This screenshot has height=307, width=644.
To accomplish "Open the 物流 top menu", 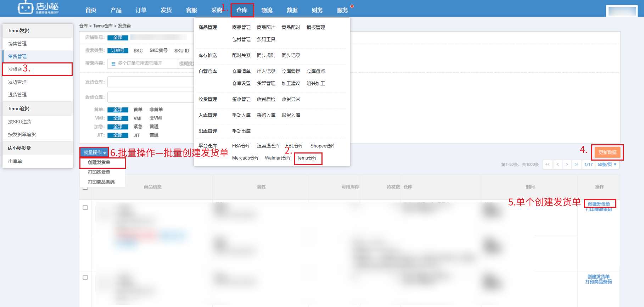I will click(x=267, y=10).
